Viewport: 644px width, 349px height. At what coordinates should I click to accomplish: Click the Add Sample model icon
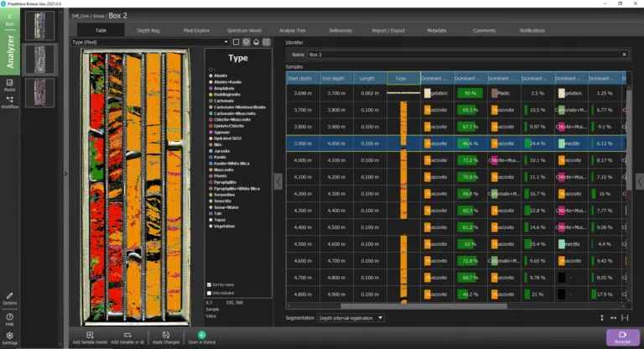[90, 337]
